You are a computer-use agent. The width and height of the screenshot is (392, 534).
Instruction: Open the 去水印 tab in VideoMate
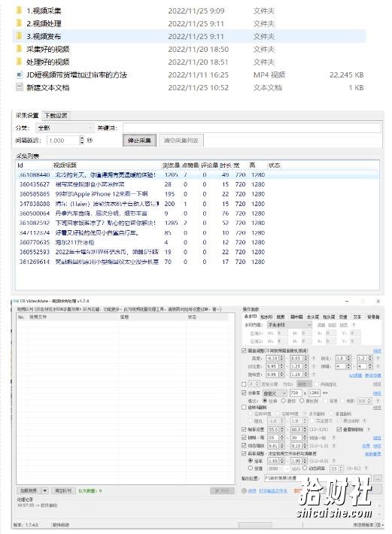(251, 317)
